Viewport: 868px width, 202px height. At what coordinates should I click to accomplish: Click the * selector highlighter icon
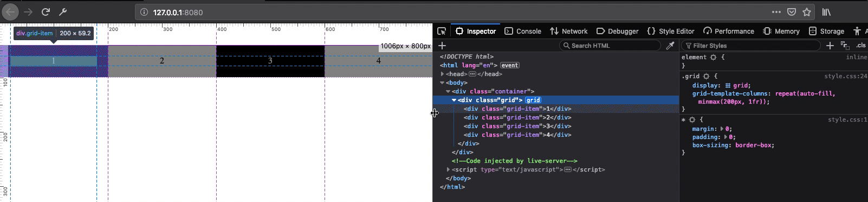coord(692,119)
